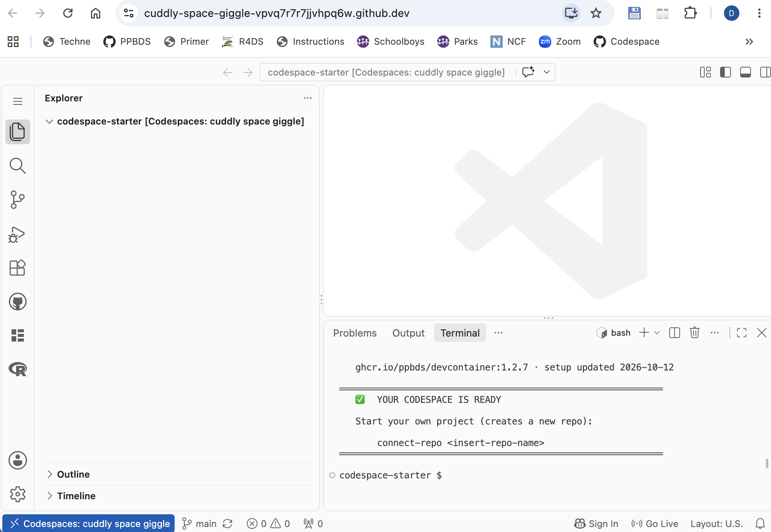The image size is (771, 532).
Task: Toggle secondary sidebar visibility
Action: pos(765,72)
